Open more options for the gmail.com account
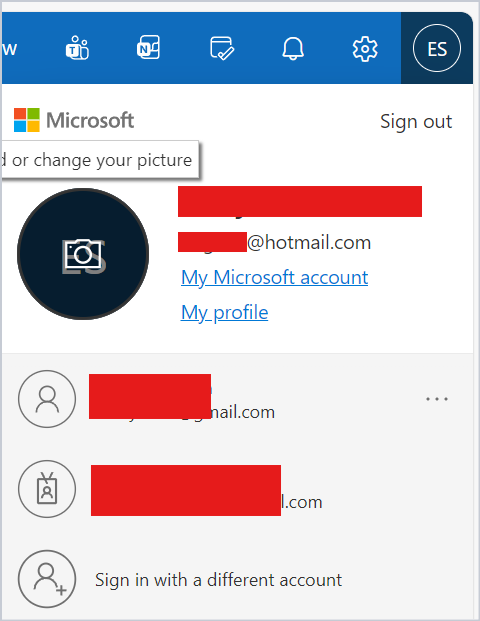480x621 pixels. (437, 399)
